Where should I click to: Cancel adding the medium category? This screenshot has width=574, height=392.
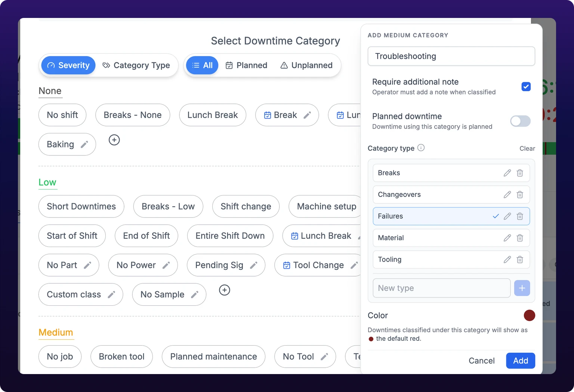[482, 361]
